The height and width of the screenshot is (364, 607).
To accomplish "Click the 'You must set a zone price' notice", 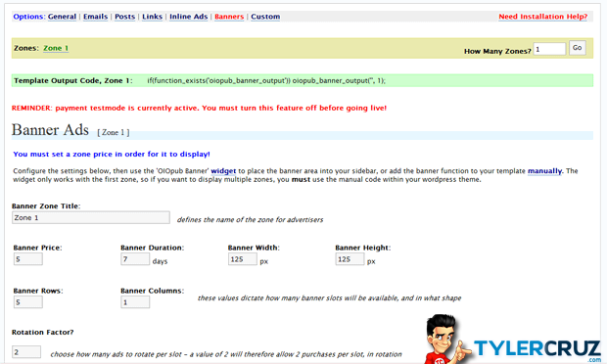I will click(112, 154).
